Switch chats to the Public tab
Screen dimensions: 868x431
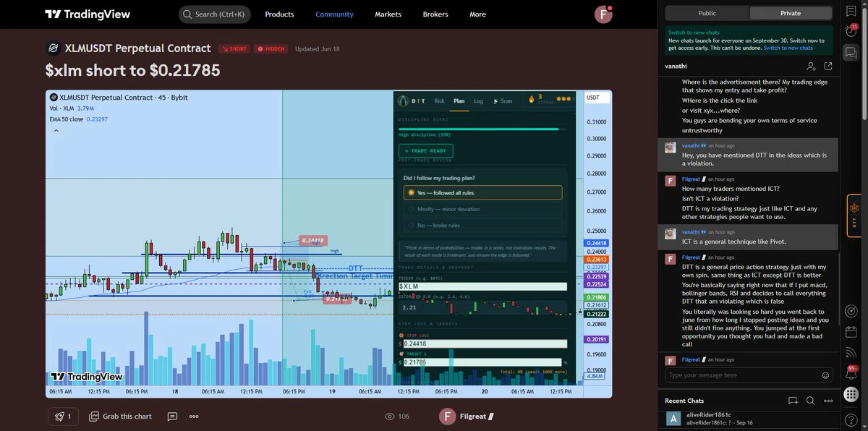707,13
